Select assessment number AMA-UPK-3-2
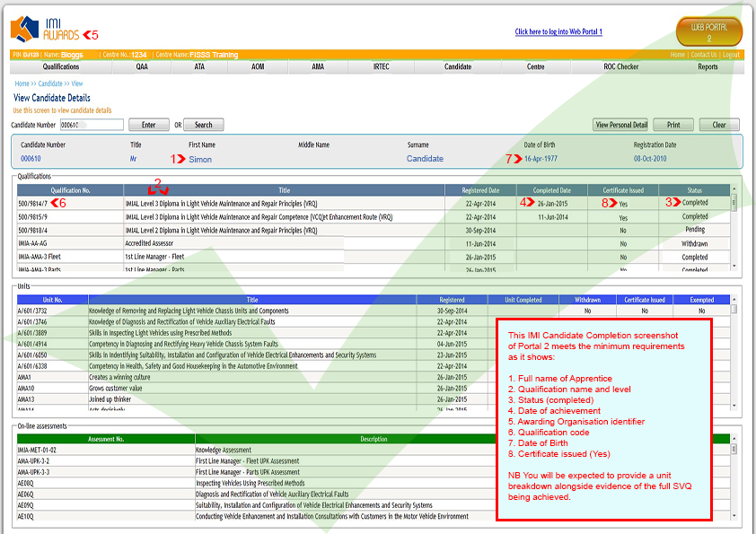Image resolution: width=756 pixels, height=534 pixels. coord(33,461)
